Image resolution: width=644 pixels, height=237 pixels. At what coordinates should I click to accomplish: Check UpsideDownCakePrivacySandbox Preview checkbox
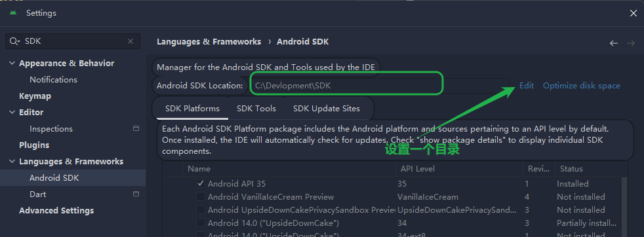(201, 210)
